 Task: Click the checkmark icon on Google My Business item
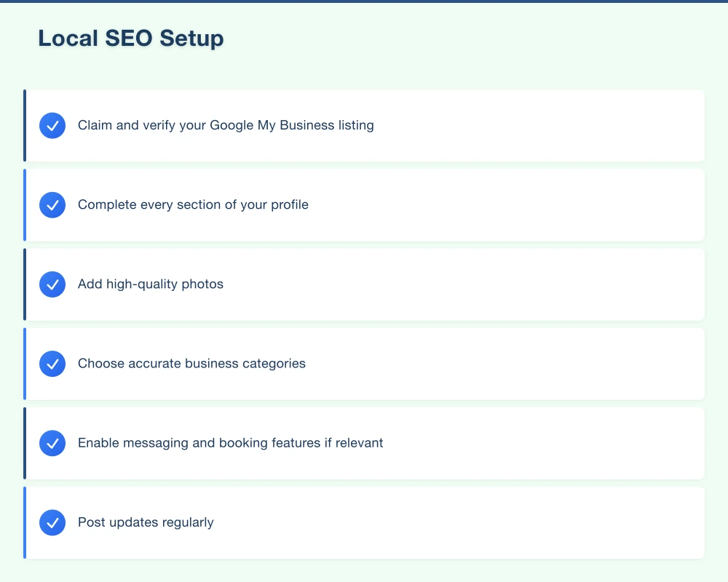[52, 125]
